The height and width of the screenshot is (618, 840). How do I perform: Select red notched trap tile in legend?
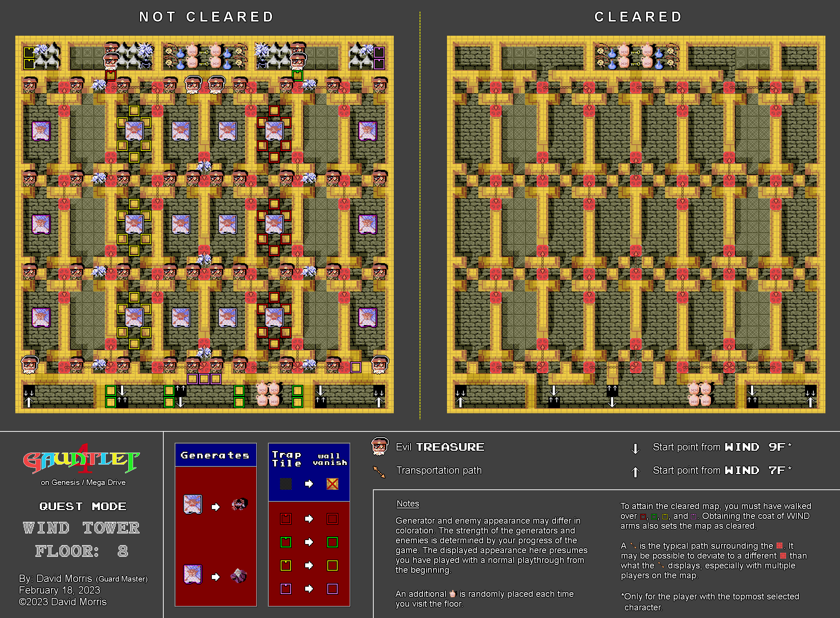[285, 519]
